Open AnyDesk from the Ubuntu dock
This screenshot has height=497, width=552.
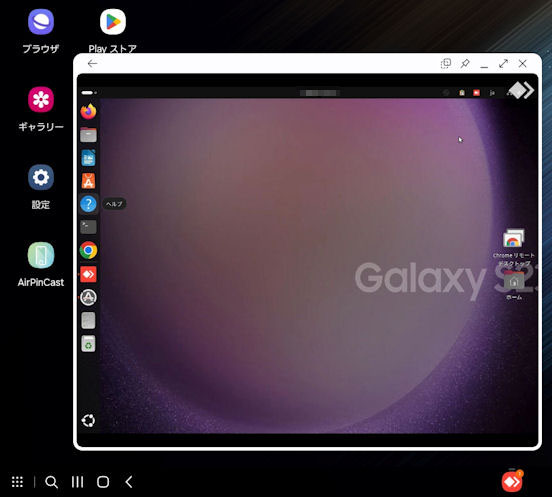point(88,274)
